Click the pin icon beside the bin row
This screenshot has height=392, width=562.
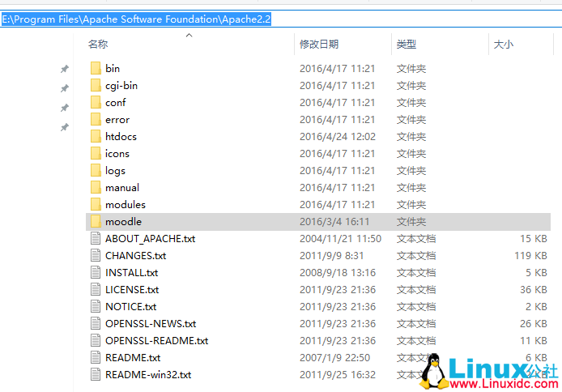coord(65,69)
